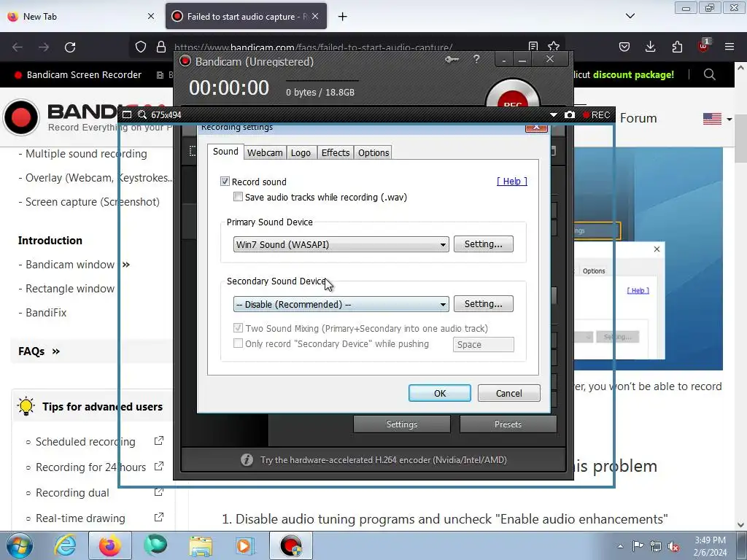The height and width of the screenshot is (560, 747).
Task: Switch to the Webcam tab
Action: point(265,153)
